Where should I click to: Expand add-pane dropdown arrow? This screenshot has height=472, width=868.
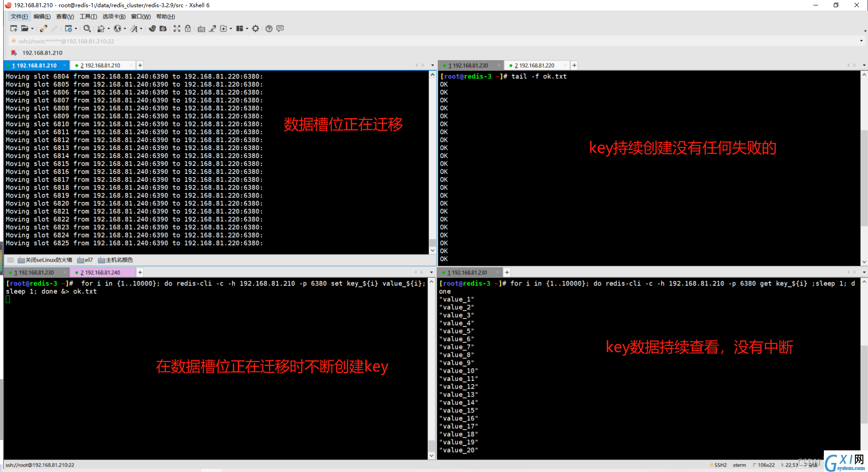point(231,28)
